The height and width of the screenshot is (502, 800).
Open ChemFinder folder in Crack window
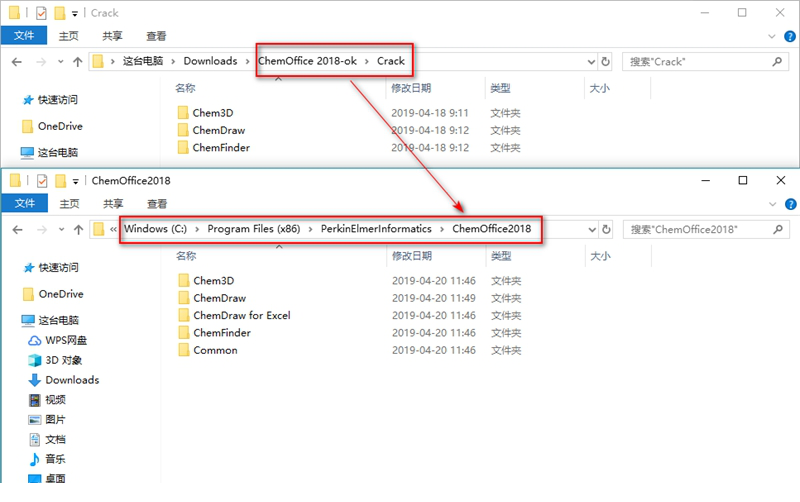click(221, 147)
